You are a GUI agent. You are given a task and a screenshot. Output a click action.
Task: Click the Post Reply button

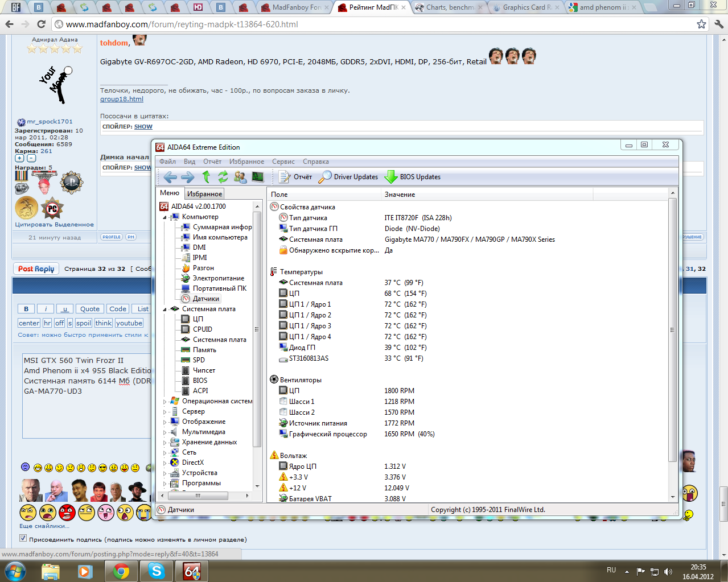pyautogui.click(x=36, y=269)
